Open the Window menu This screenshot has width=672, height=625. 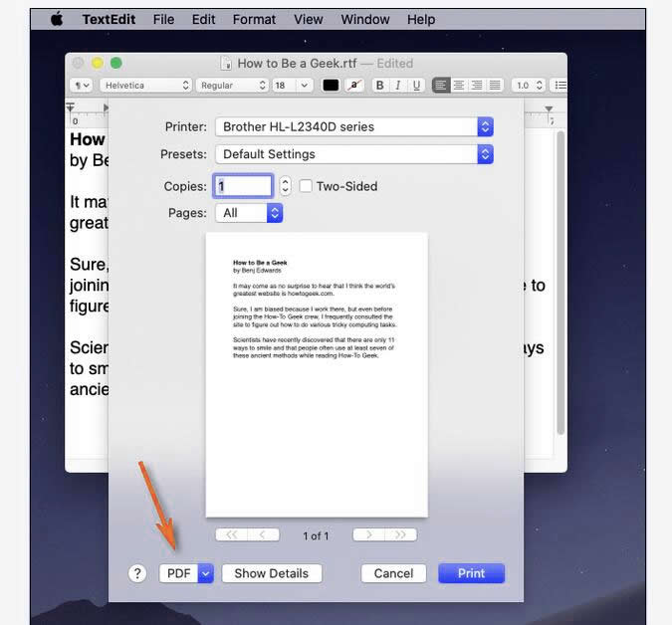coord(365,19)
